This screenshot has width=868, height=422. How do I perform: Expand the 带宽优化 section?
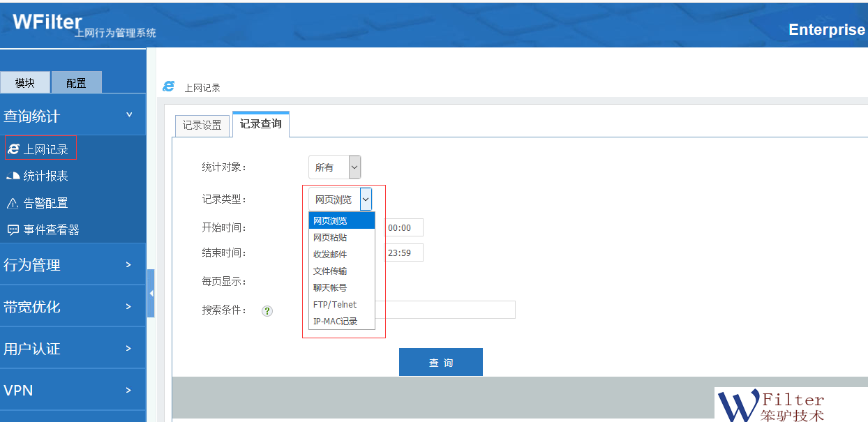click(x=128, y=307)
